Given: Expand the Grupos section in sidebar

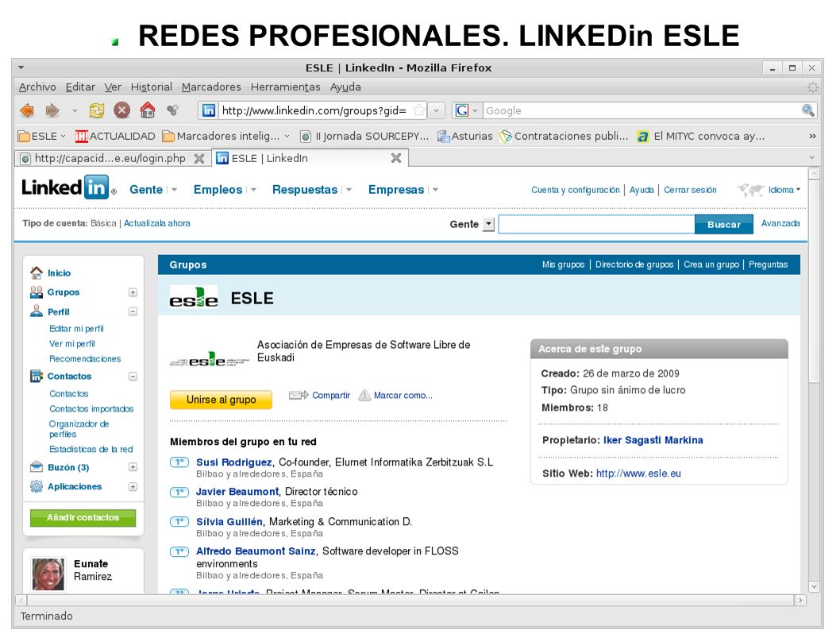Looking at the screenshot, I should click(x=133, y=292).
